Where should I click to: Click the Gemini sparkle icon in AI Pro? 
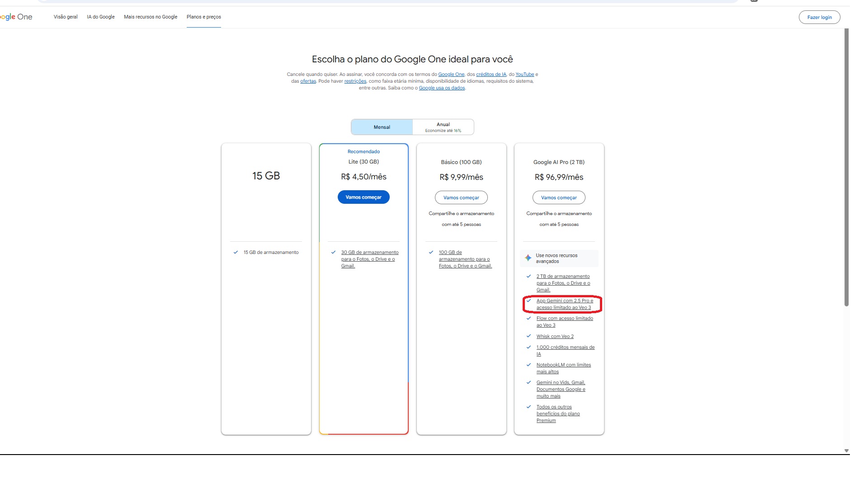pos(528,258)
